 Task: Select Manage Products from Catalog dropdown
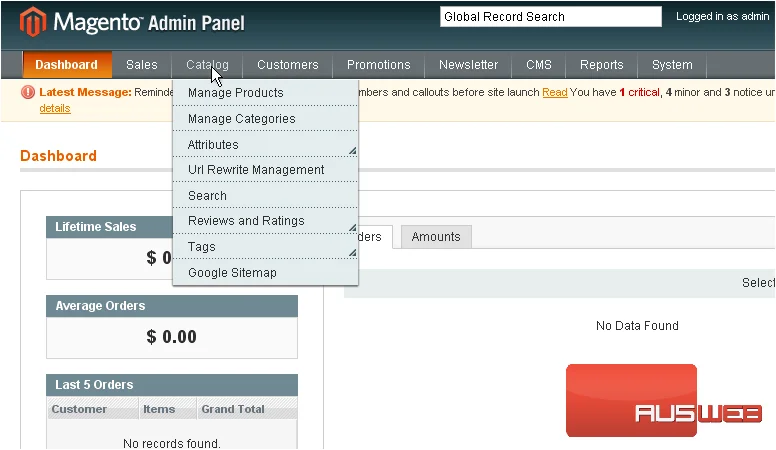tap(265, 93)
